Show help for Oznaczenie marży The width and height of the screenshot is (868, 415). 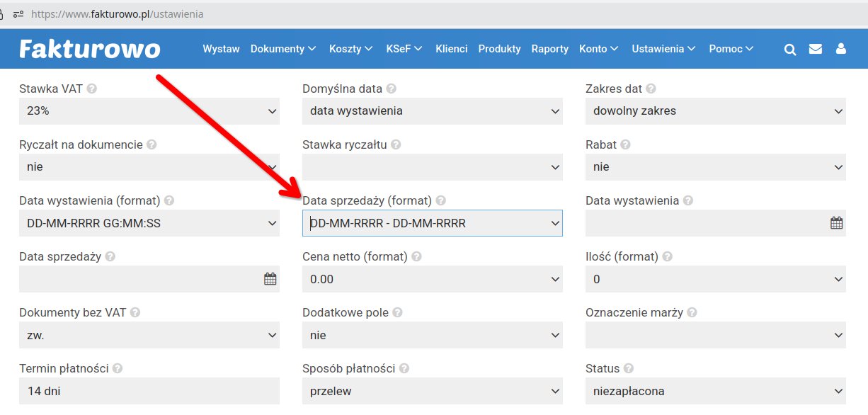pos(692,313)
